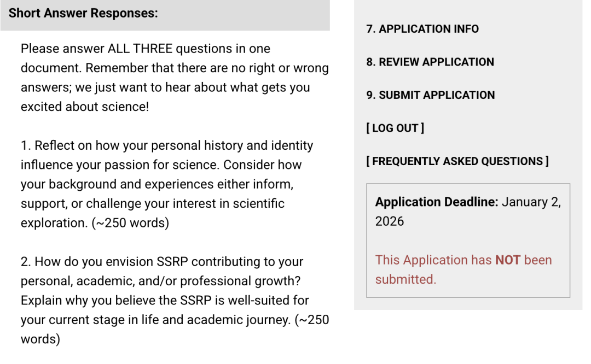
Task: Click the red not-submitted status message
Action: [463, 269]
